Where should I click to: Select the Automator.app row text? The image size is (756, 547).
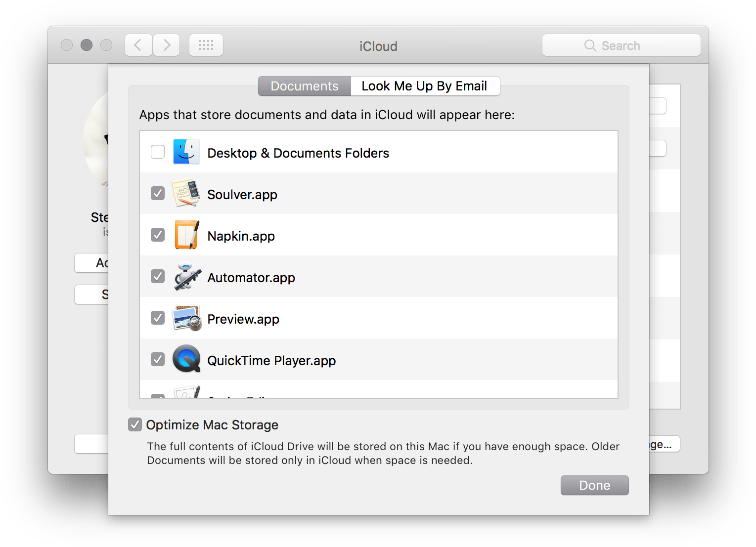pos(251,278)
